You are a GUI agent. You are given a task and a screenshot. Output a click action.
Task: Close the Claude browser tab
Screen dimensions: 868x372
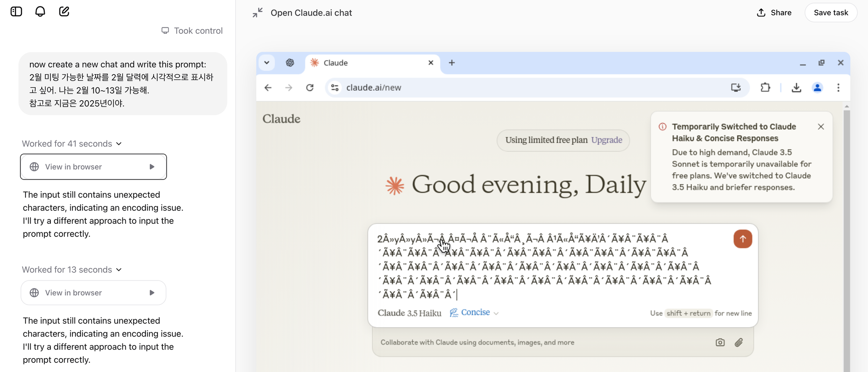tap(431, 62)
